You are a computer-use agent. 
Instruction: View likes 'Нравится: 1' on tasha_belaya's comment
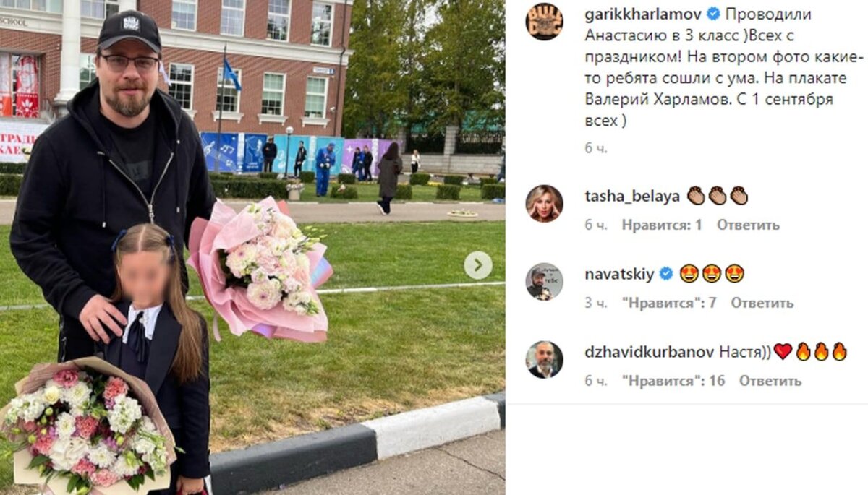click(662, 225)
